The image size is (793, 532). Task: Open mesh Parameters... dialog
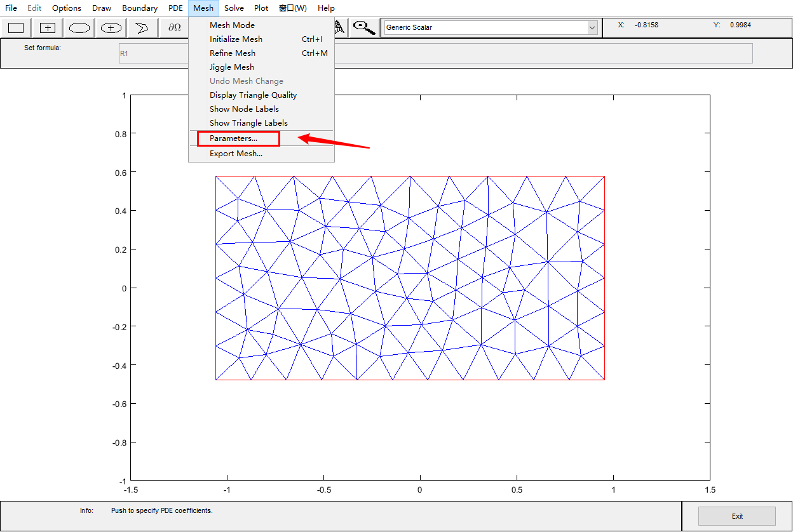point(261,138)
